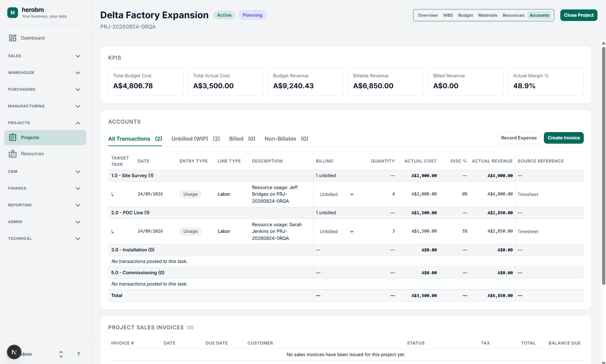Click Timesheet reference in Jeff Bridges row
Screen dimensions: 606x364
pyautogui.click(x=528, y=194)
